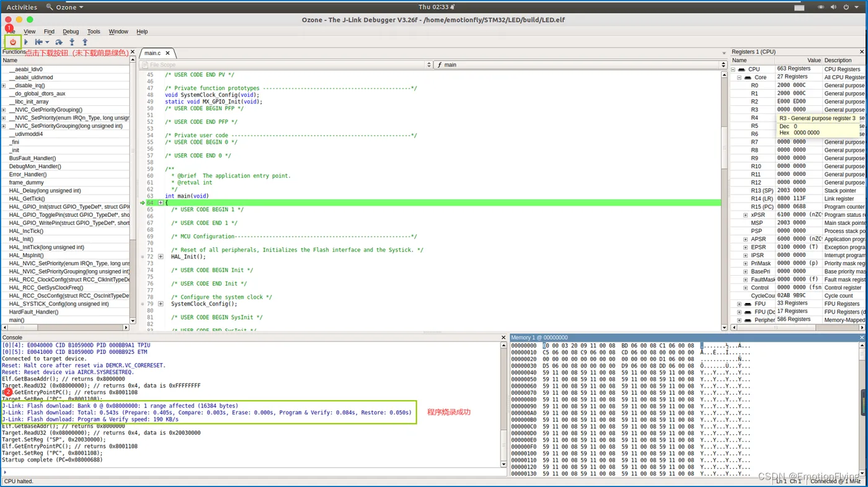
Task: Close the Registers 1 (CPU) panel
Action: pyautogui.click(x=862, y=52)
